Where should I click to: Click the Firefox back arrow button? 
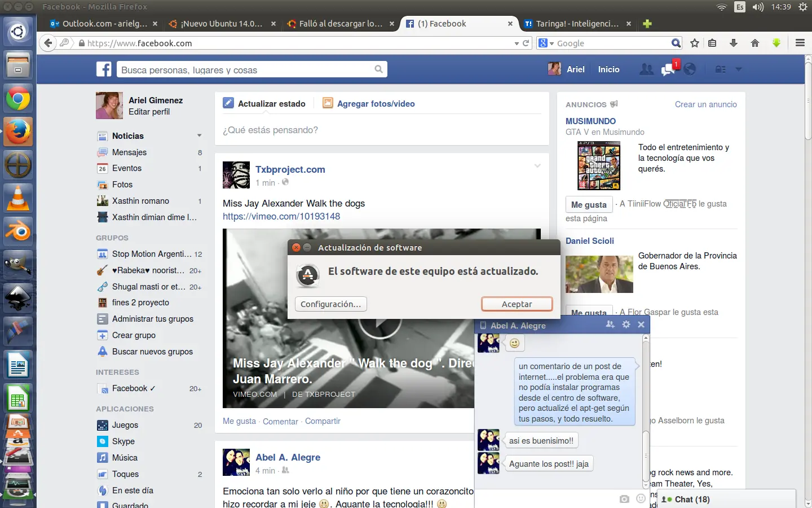coord(48,43)
